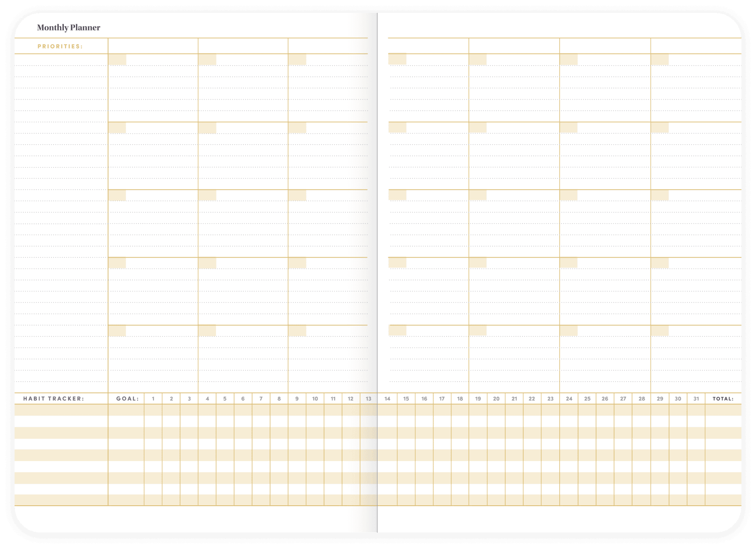This screenshot has height=549, width=756.
Task: Select habit tracker day 28 header
Action: (642, 398)
